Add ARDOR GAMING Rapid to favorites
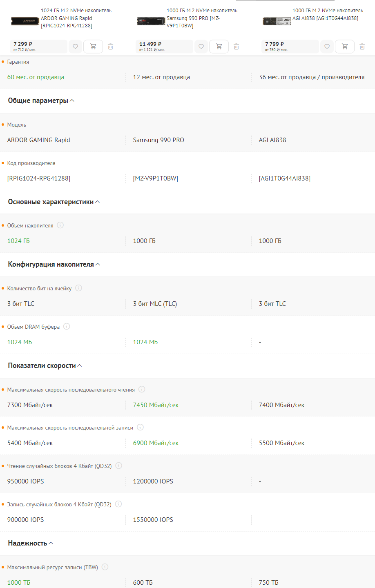Screen dimensions: 375x588 coord(75,47)
